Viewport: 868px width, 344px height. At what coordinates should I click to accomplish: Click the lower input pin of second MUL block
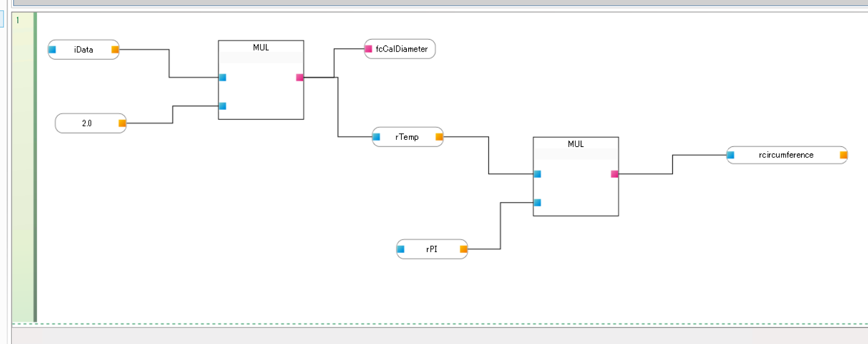click(537, 203)
